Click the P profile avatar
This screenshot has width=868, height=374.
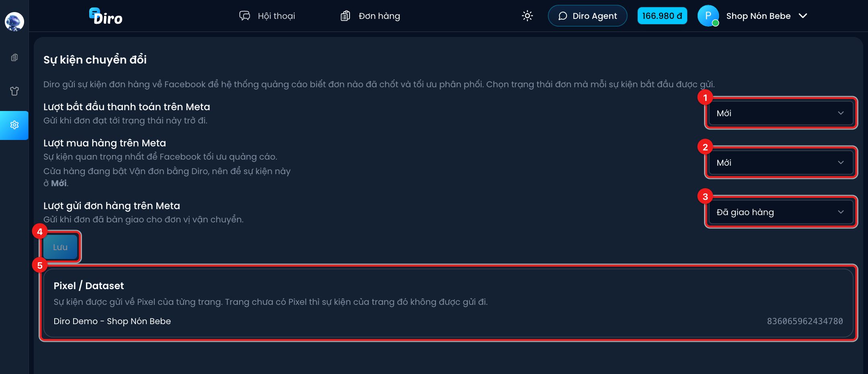(x=708, y=16)
